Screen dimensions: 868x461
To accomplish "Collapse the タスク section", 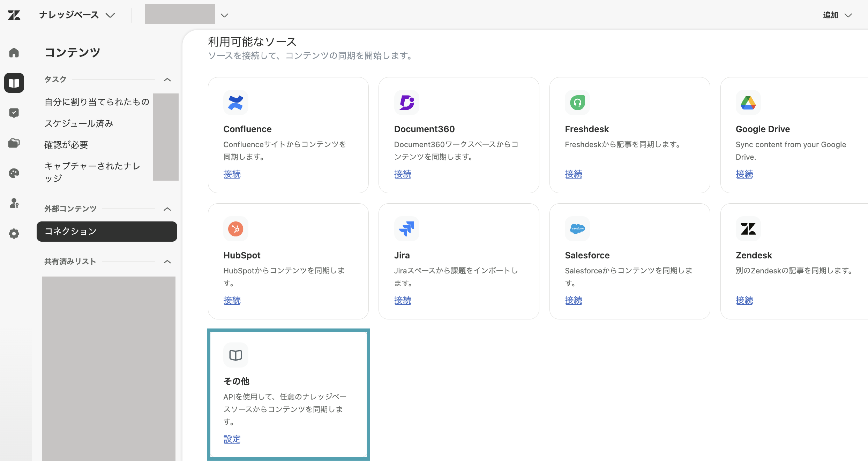I will [x=167, y=80].
